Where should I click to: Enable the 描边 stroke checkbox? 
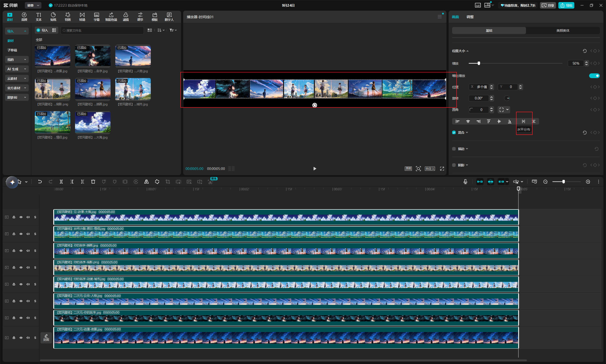454,149
